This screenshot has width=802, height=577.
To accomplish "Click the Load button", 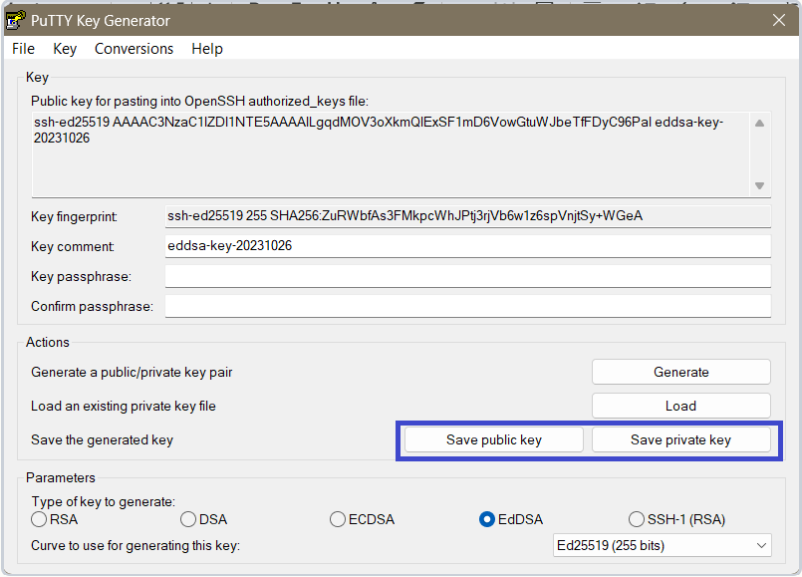I will [681, 406].
